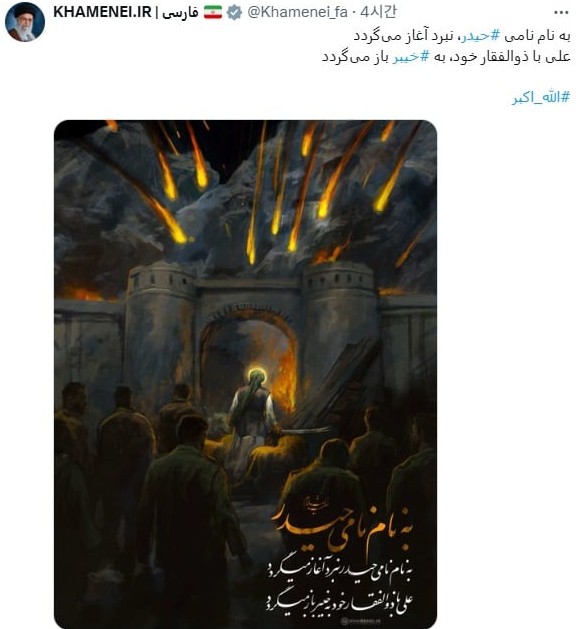Open the tweet via the 4시간 timestamp
This screenshot has width=576, height=629.
(x=378, y=12)
